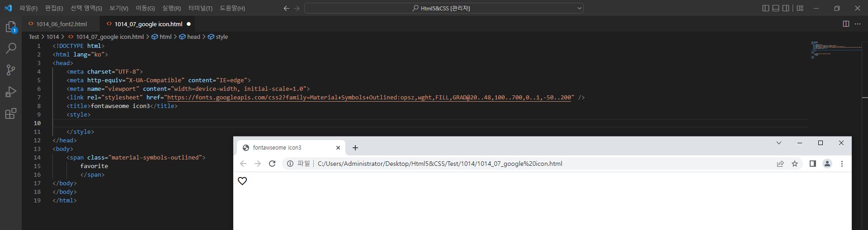Viewport: 868px width, 230px height.
Task: Open the 편집(E) menu
Action: (x=54, y=8)
